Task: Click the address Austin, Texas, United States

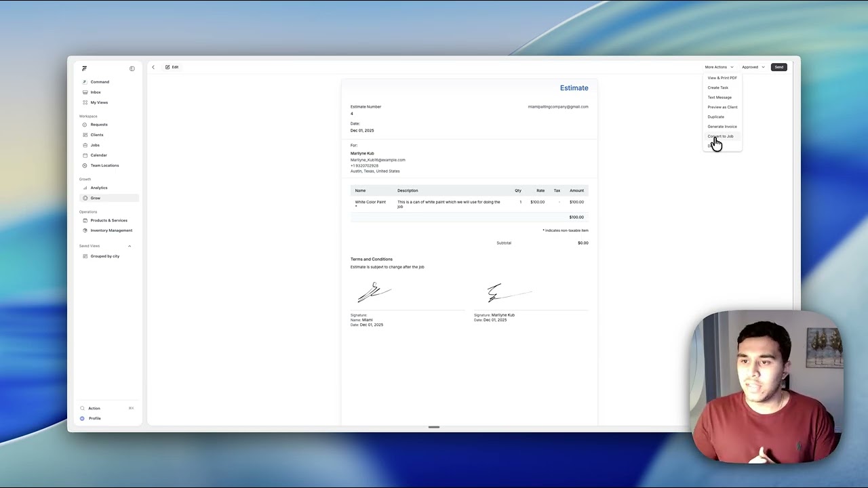Action: tap(375, 171)
